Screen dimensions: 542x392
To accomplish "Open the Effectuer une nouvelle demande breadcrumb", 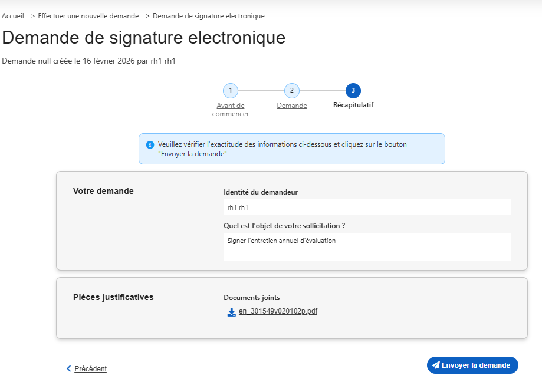I will (x=88, y=16).
